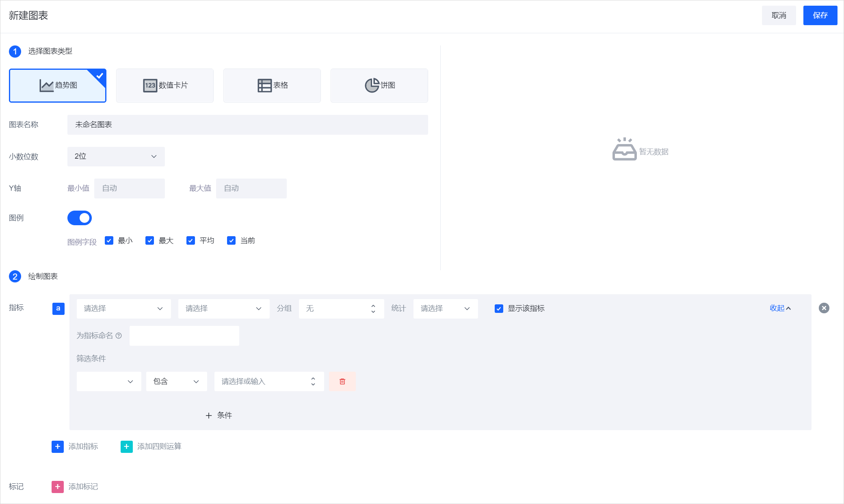
Task: Open the 分组 grouping selector
Action: (x=342, y=309)
